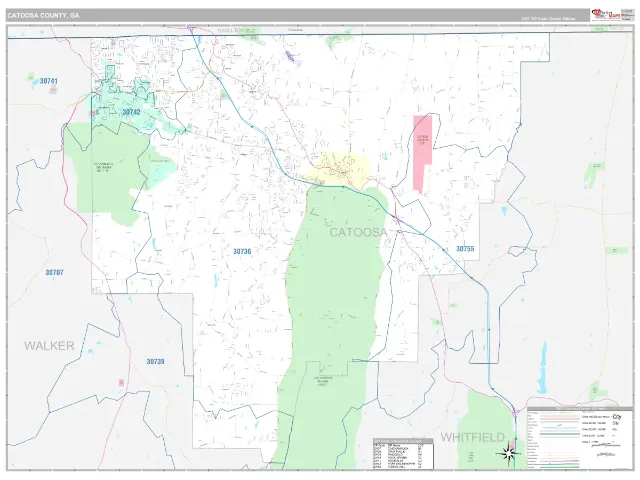The height and width of the screenshot is (480, 640).
Task: Click the publisher logo in the header
Action: pos(606,15)
